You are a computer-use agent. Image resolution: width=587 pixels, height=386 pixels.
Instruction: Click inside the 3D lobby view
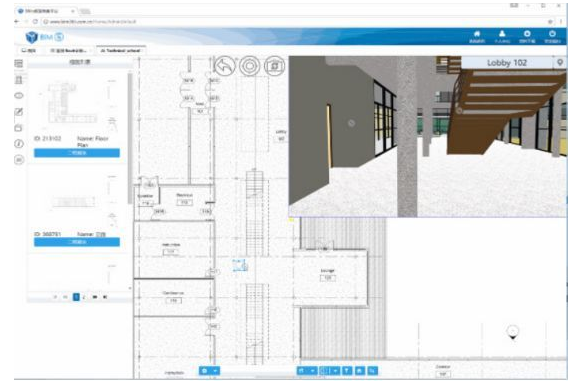click(428, 137)
